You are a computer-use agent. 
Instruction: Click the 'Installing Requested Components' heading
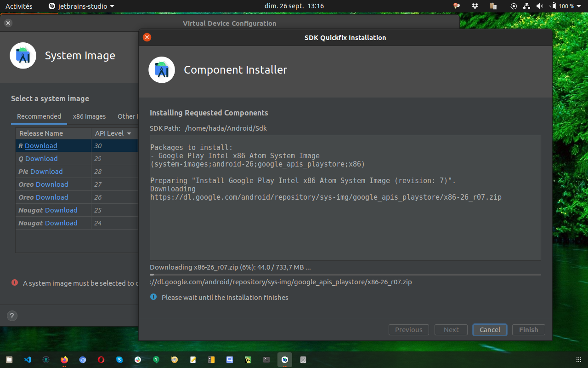tap(209, 113)
